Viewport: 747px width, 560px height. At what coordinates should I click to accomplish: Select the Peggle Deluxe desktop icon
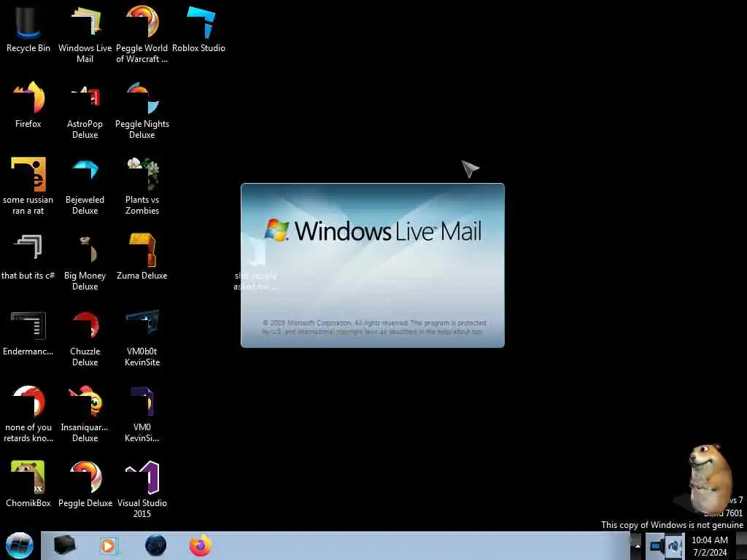[85, 484]
